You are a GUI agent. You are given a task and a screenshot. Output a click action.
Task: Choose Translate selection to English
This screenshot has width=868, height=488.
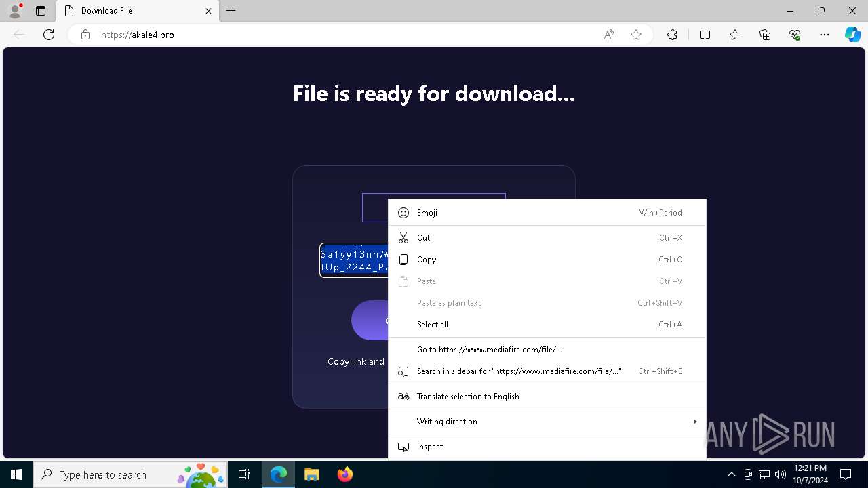547,396
